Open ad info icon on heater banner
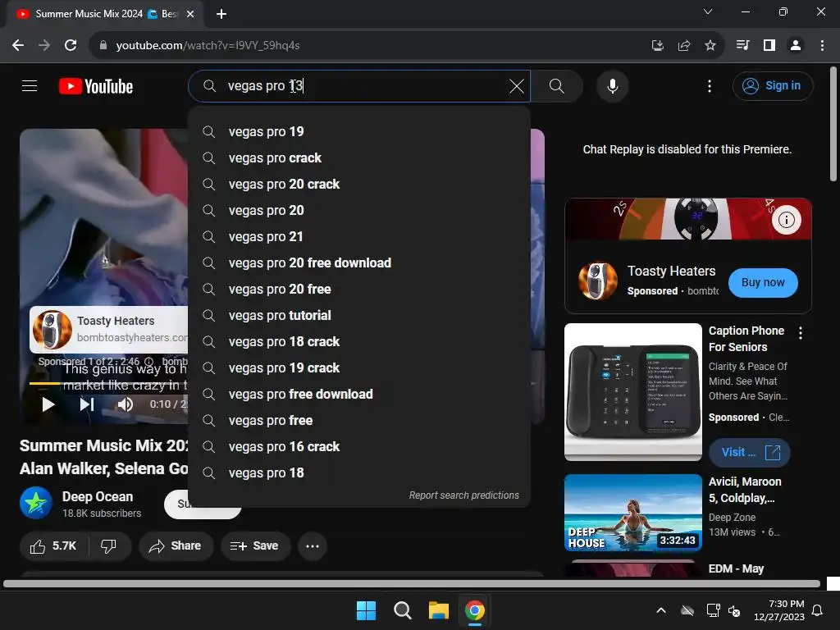Viewport: 840px width, 630px height. point(786,220)
